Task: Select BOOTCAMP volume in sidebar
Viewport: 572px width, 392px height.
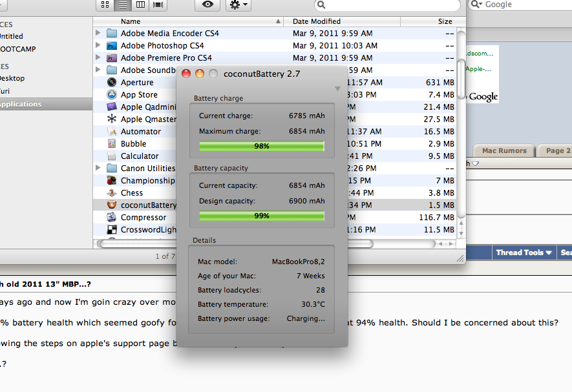Action: point(46,49)
